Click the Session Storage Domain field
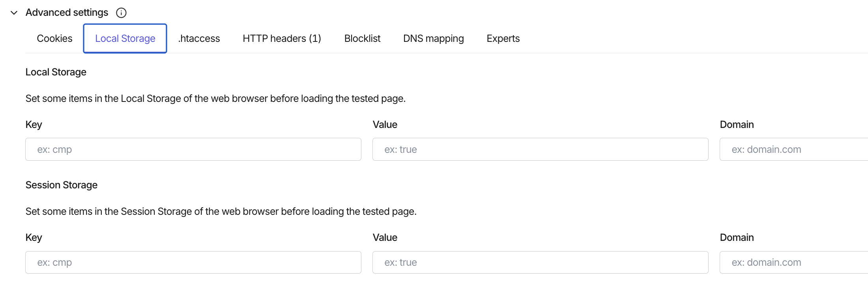868x293 pixels. [794, 262]
